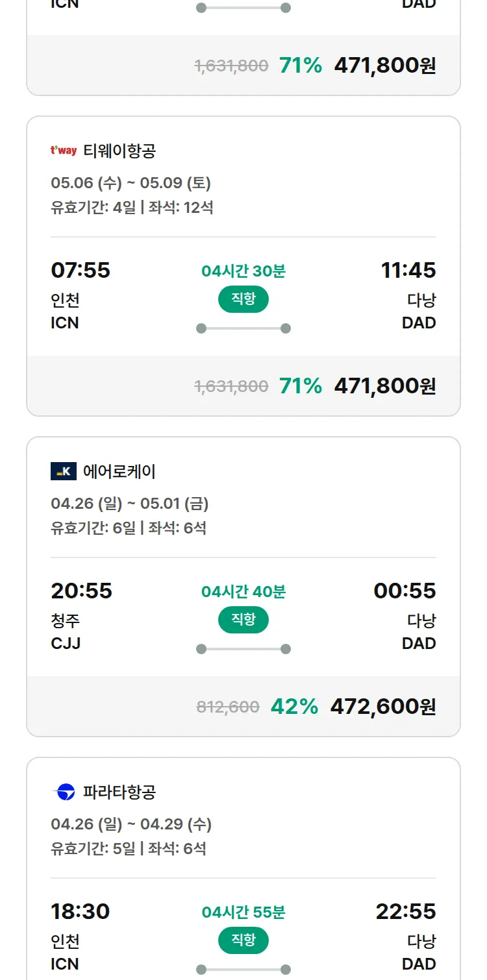
Task: Select the 472,600원 discounted price
Action: point(383,706)
